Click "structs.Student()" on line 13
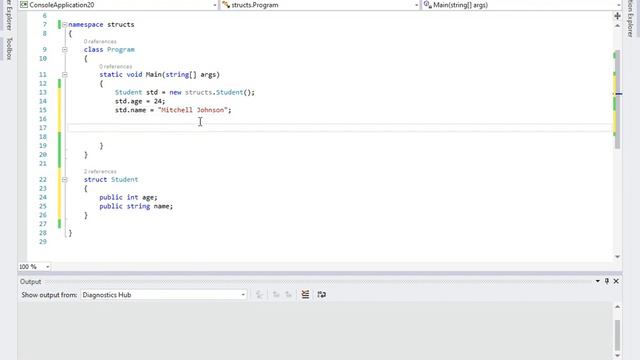 click(220, 92)
